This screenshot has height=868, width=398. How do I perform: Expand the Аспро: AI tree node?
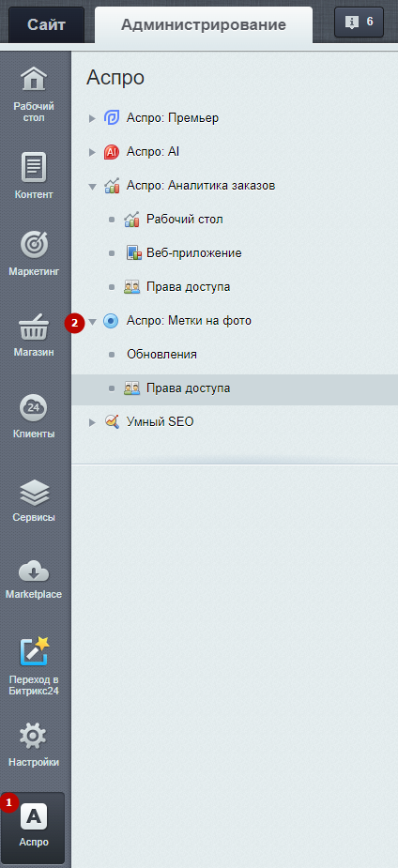92,152
